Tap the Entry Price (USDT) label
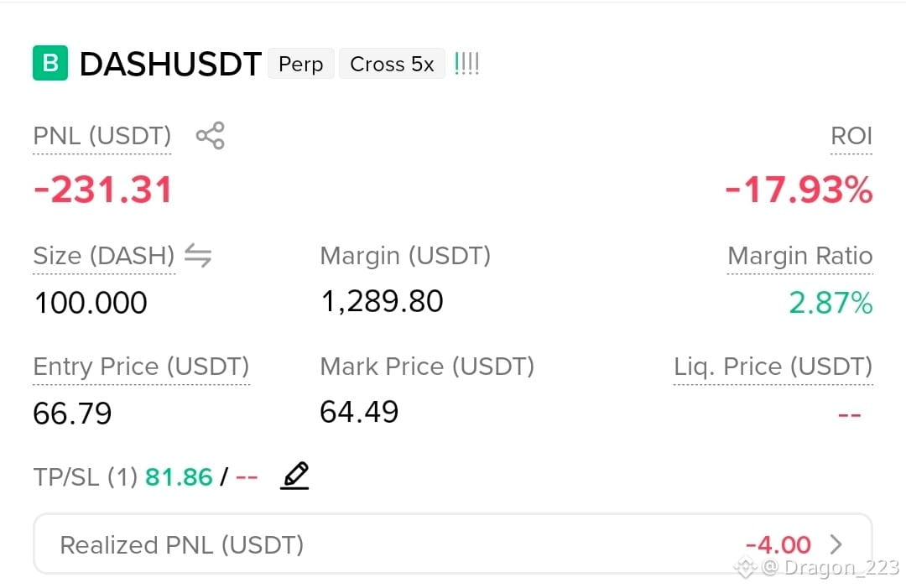 (141, 367)
